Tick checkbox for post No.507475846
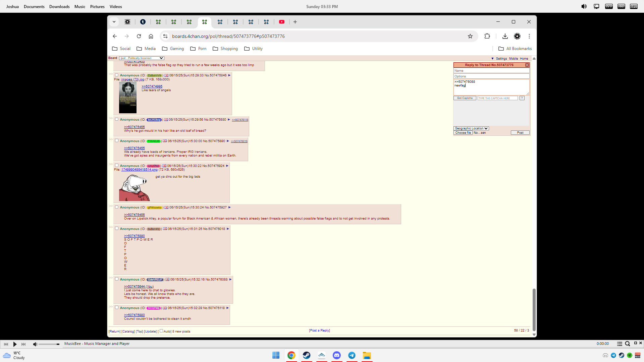 (117, 75)
